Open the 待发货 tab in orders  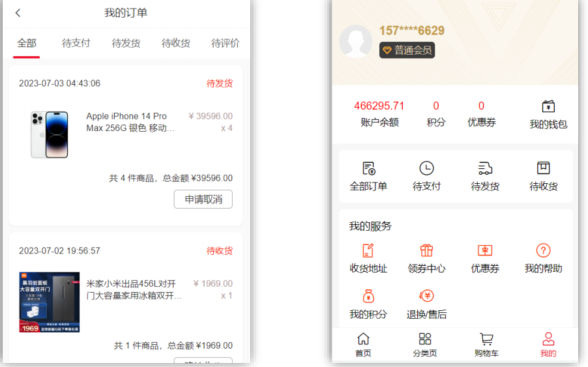tap(126, 43)
